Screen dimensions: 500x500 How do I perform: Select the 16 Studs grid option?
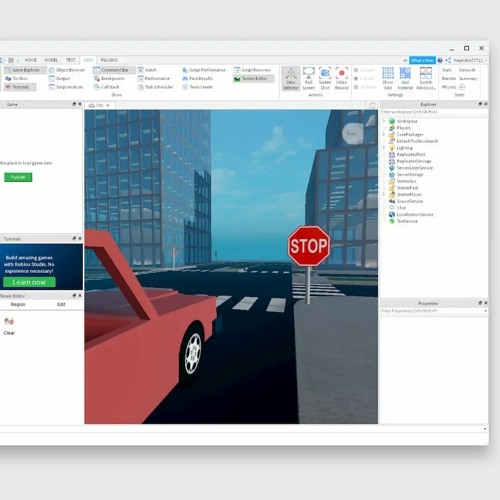[365, 87]
